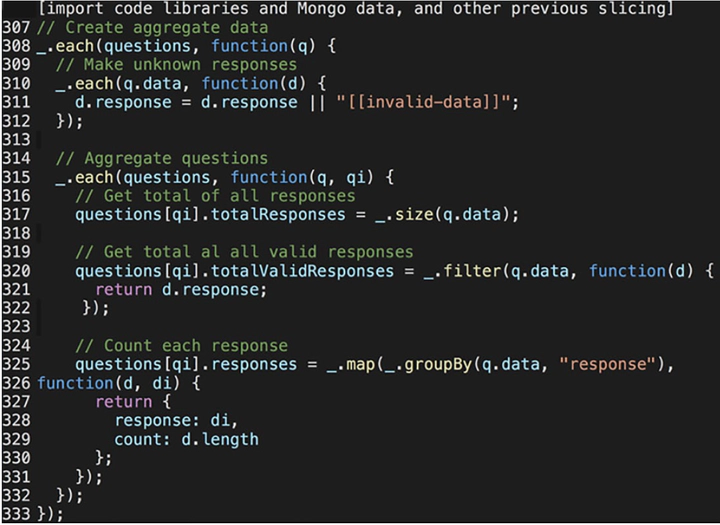Screen dimensions: 720x525
Task: Click "Get total of all responses" comment
Action: tap(215, 196)
